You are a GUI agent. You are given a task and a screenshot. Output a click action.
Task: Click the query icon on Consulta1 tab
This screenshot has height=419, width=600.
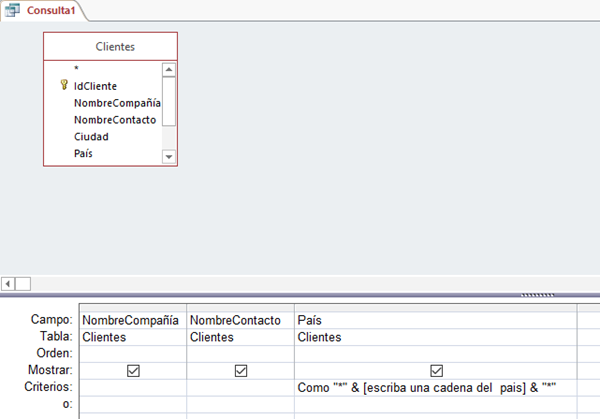tap(12, 10)
